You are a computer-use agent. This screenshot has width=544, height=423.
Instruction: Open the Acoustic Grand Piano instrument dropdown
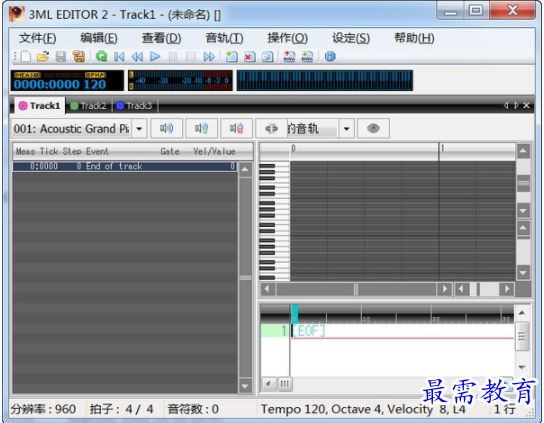tap(139, 128)
